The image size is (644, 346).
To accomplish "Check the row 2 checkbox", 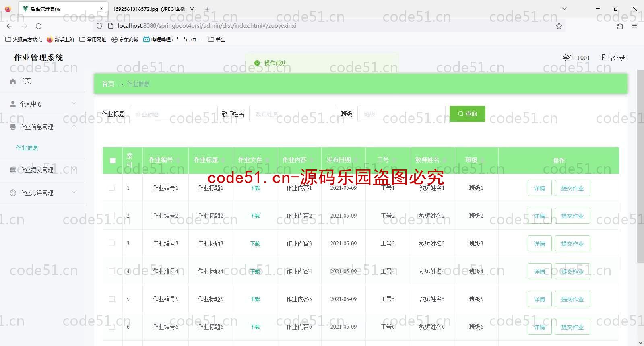I will tap(112, 216).
